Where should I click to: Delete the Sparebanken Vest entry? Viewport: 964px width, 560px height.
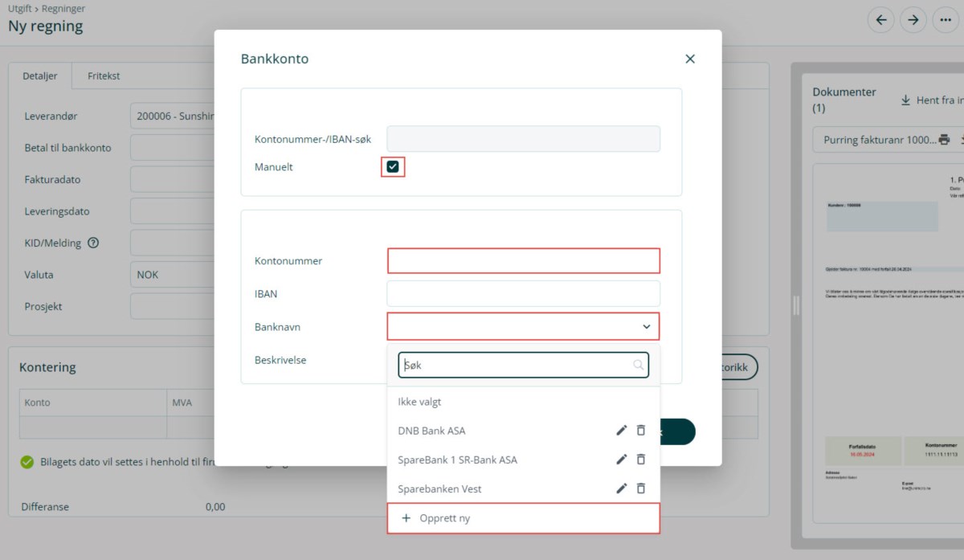click(640, 488)
